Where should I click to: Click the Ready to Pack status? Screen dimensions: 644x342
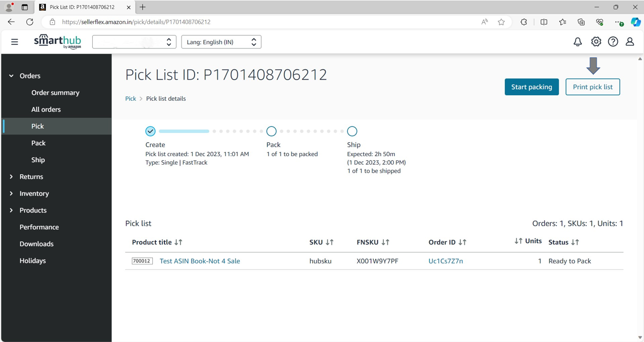570,261
